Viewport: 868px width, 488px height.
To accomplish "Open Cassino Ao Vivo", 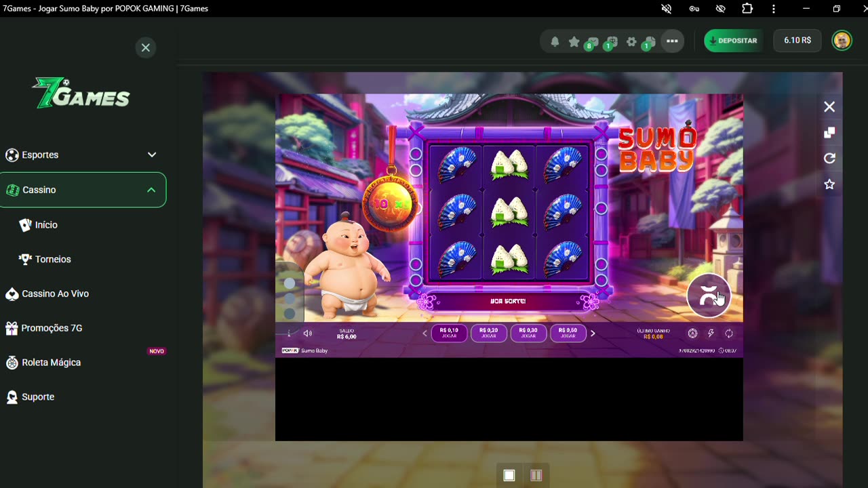I will [47, 293].
